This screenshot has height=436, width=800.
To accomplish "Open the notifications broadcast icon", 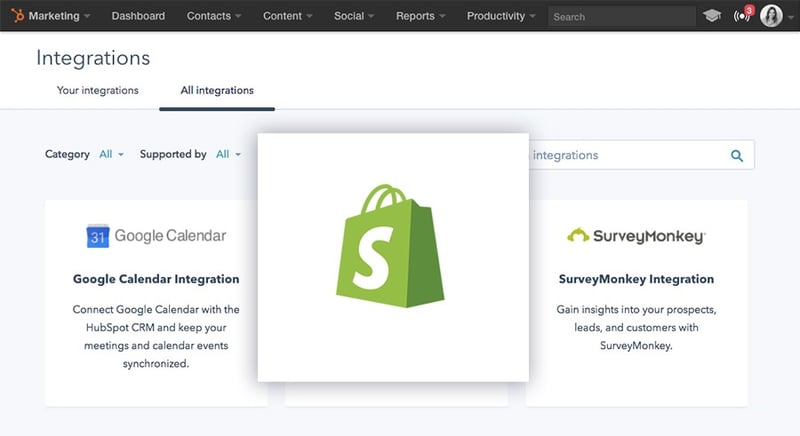I will click(742, 15).
